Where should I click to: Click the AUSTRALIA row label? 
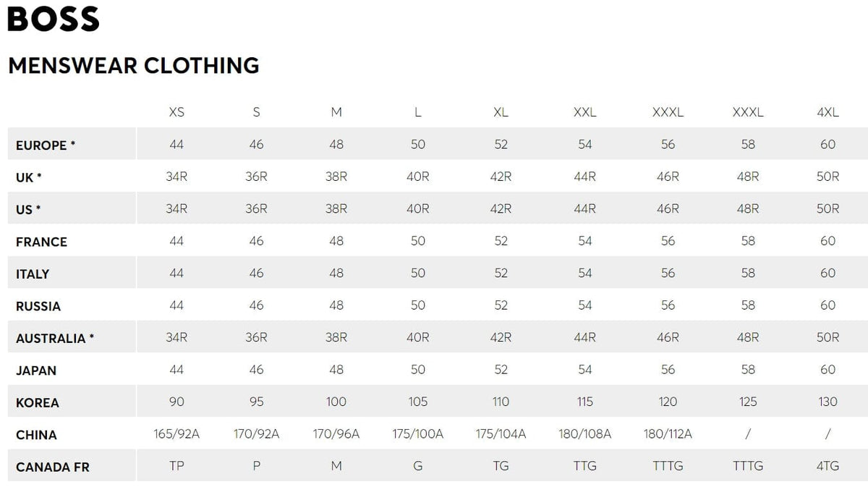[x=55, y=338]
